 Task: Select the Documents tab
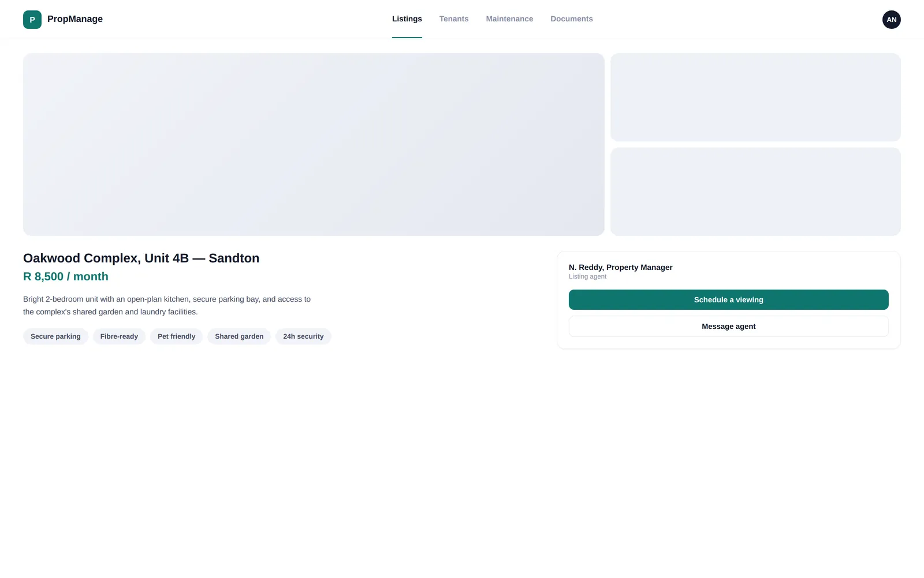click(572, 19)
